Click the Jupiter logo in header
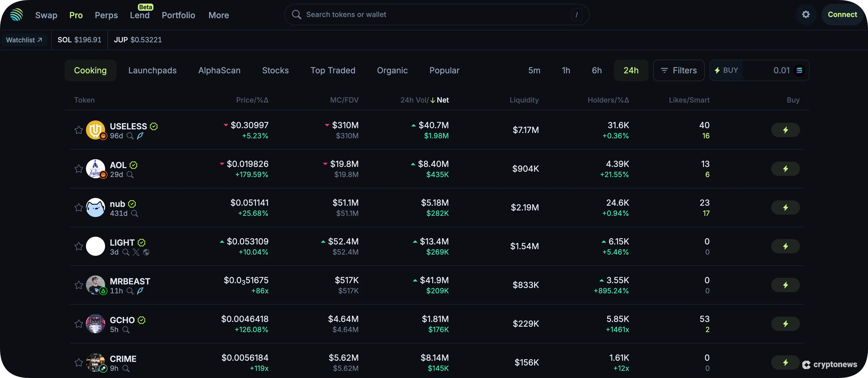The height and width of the screenshot is (378, 868). click(x=16, y=15)
